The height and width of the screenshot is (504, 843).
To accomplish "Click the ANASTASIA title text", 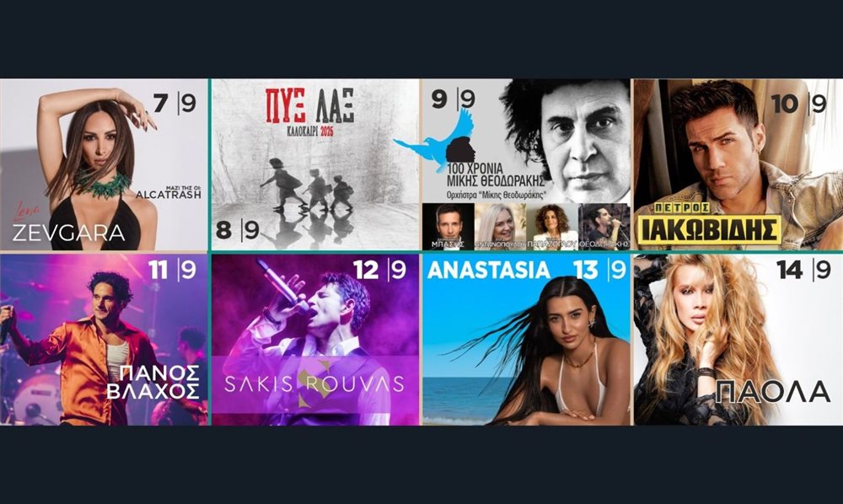I will point(489,271).
